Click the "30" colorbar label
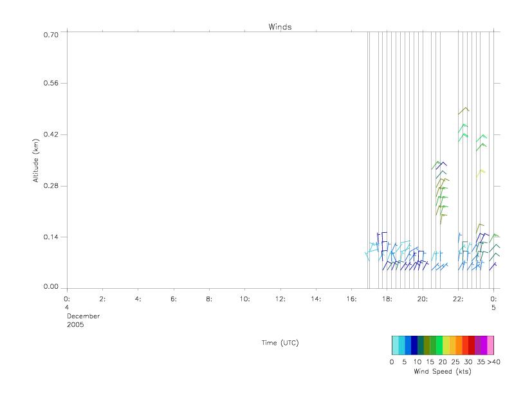The width and height of the screenshot is (532, 393). (x=468, y=361)
